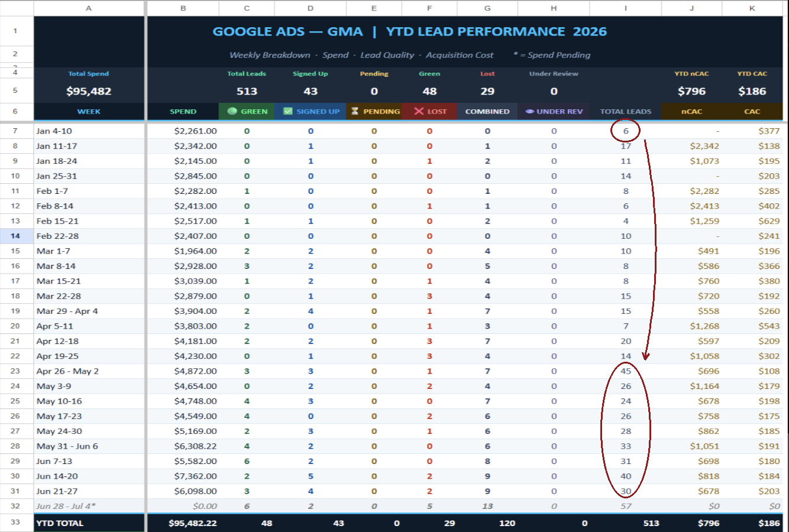
Task: Click the green value 6 for Jun 7-13
Action: tap(247, 461)
